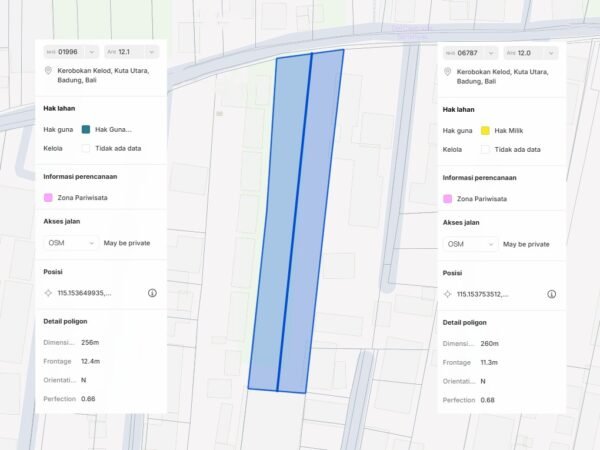Viewport: 600px width, 450px height.
Task: Click the info icon beside 115.153649935 coordinates
Action: coord(152,293)
